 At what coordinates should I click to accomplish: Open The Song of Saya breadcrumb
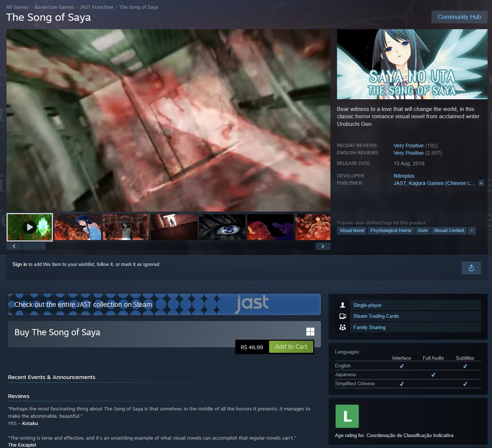[139, 7]
